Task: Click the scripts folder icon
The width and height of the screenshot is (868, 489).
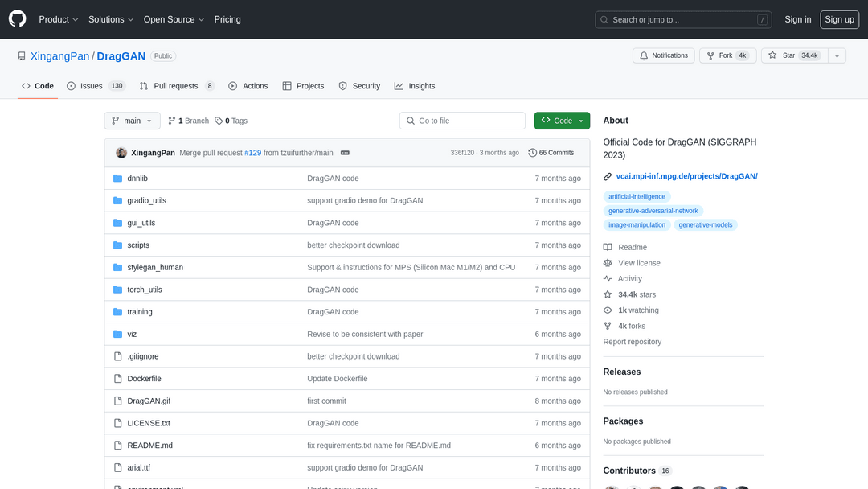Action: (x=117, y=244)
